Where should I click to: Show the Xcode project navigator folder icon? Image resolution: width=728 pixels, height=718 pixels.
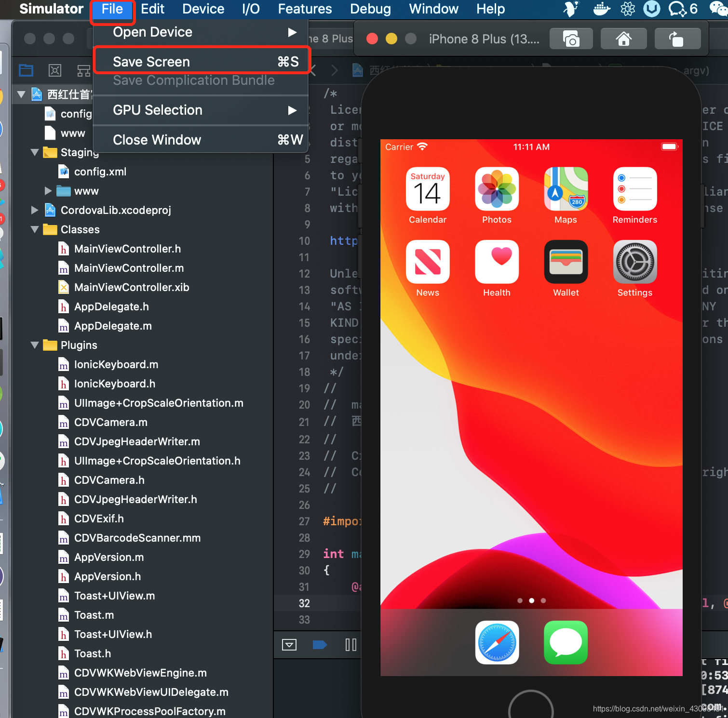(26, 71)
